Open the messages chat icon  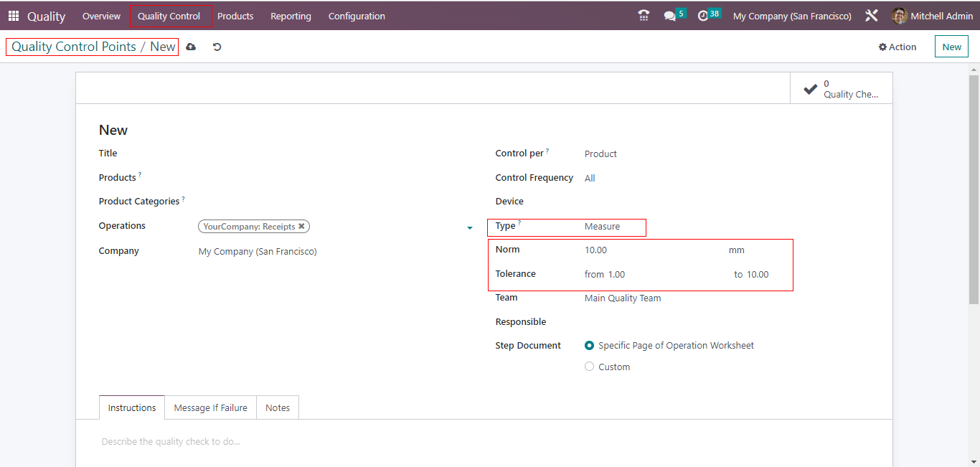pos(670,16)
